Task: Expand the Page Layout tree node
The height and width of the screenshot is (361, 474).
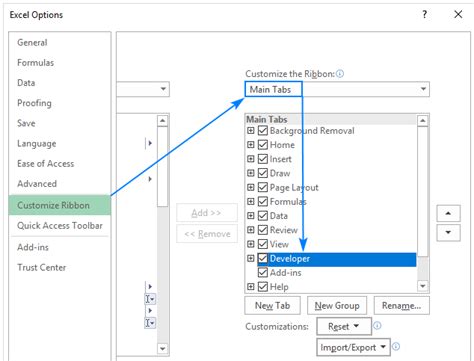Action: pos(251,187)
